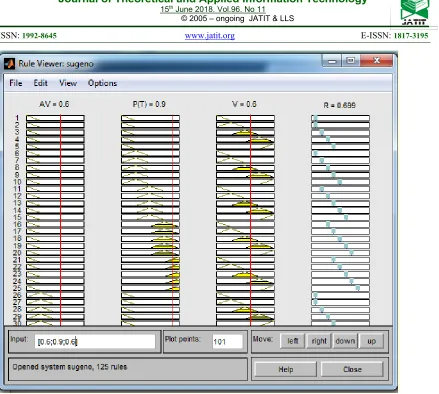This screenshot has height=394, width=439.
Task: Click the P(T) membership plot of rule 16
Action: (150, 224)
